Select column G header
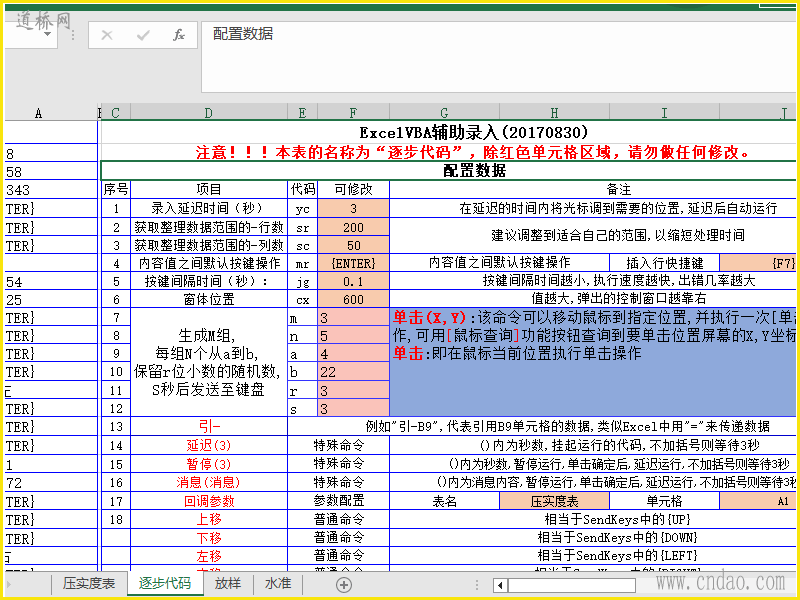The width and height of the screenshot is (800, 600). [444, 113]
